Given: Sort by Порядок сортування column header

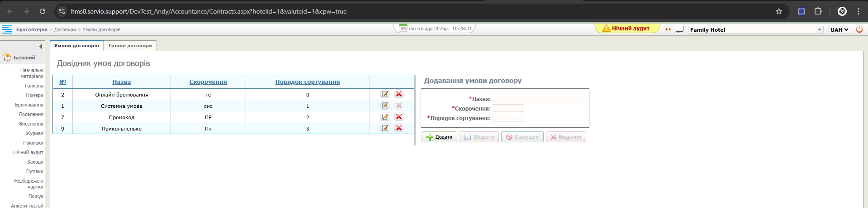Looking at the screenshot, I should coord(308,82).
